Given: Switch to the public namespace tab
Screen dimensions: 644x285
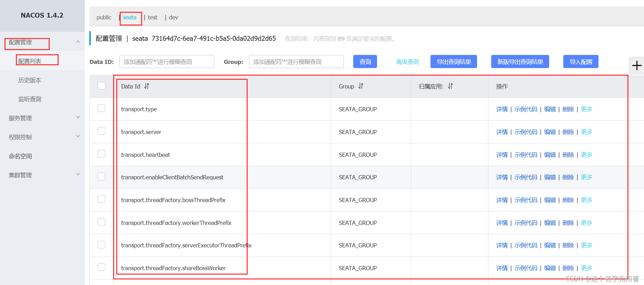Looking at the screenshot, I should [104, 17].
